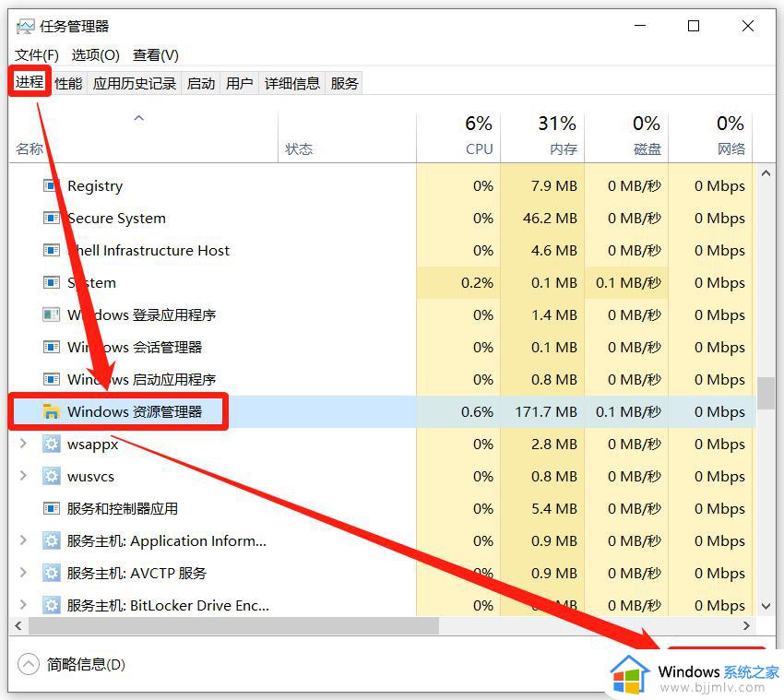Minimize the 任务管理器 window

pos(640,26)
